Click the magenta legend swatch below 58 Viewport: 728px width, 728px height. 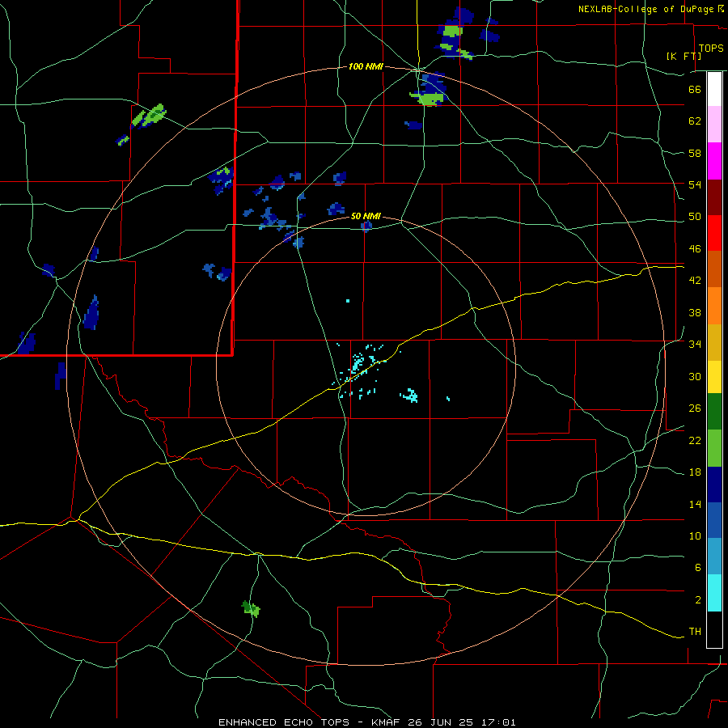coord(714,161)
